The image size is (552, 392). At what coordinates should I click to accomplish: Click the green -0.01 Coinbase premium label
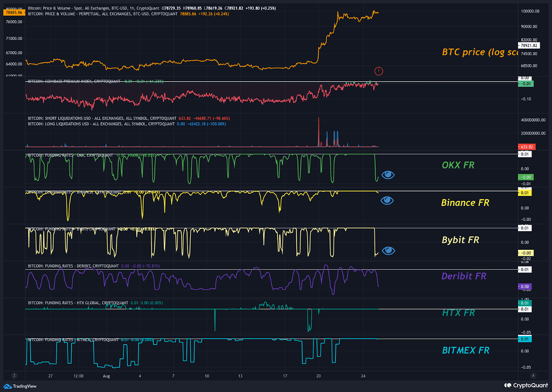526,83
